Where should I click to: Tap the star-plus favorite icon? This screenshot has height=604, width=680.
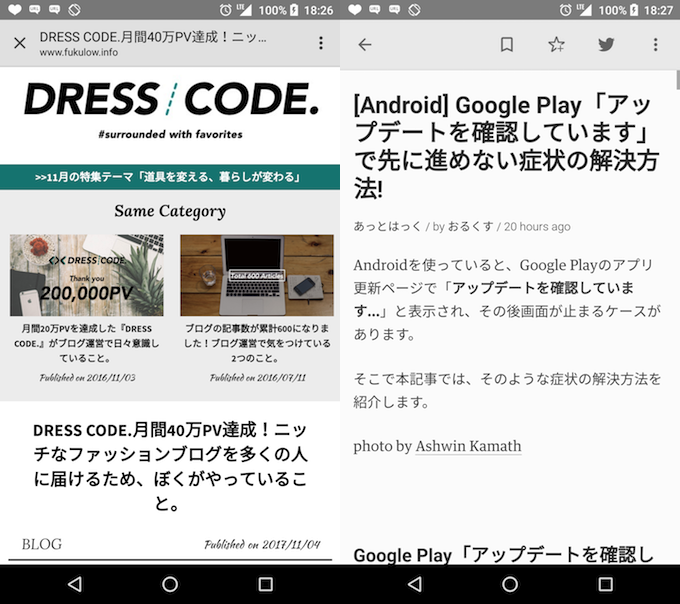click(556, 44)
